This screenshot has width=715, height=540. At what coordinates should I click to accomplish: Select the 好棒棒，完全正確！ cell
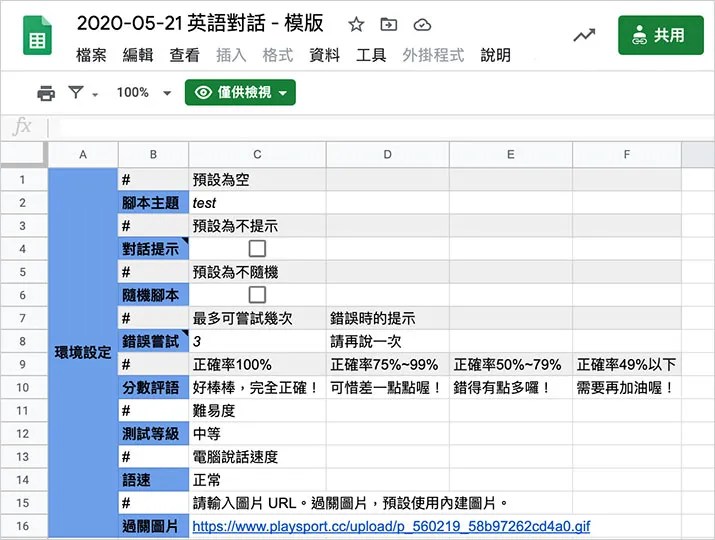[x=257, y=388]
